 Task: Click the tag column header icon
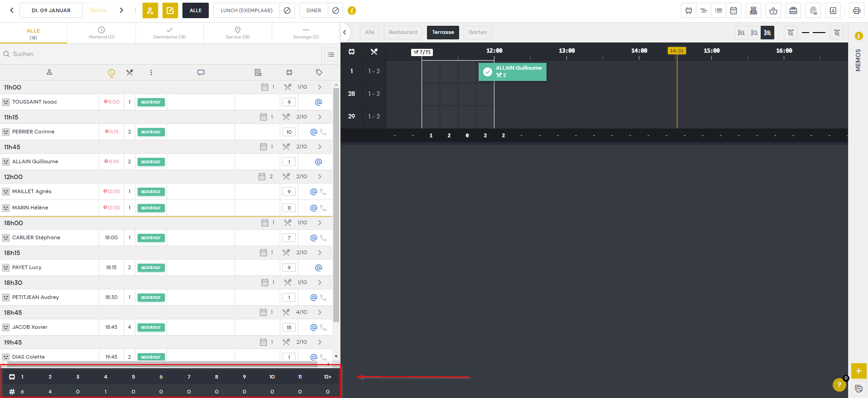[x=319, y=72]
